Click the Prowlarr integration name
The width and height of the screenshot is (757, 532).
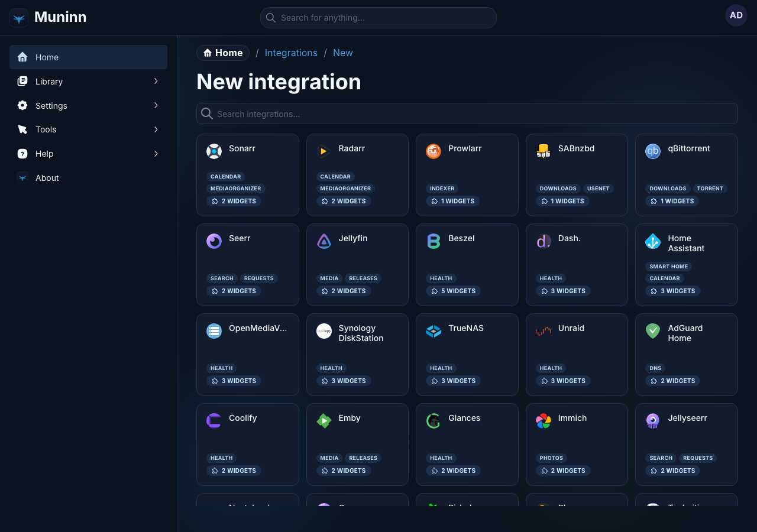(x=465, y=148)
